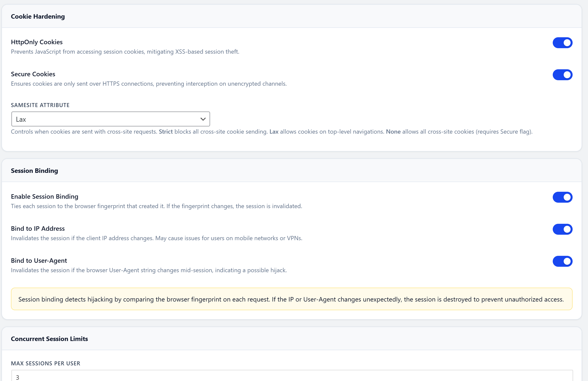Image resolution: width=588 pixels, height=381 pixels.
Task: Click the HttpOnly Cookies label
Action: (37, 42)
